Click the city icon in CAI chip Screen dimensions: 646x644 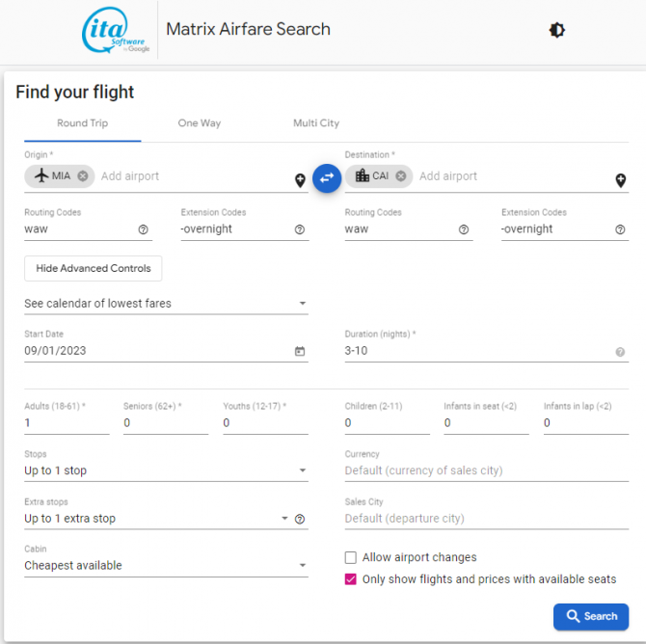pos(363,175)
